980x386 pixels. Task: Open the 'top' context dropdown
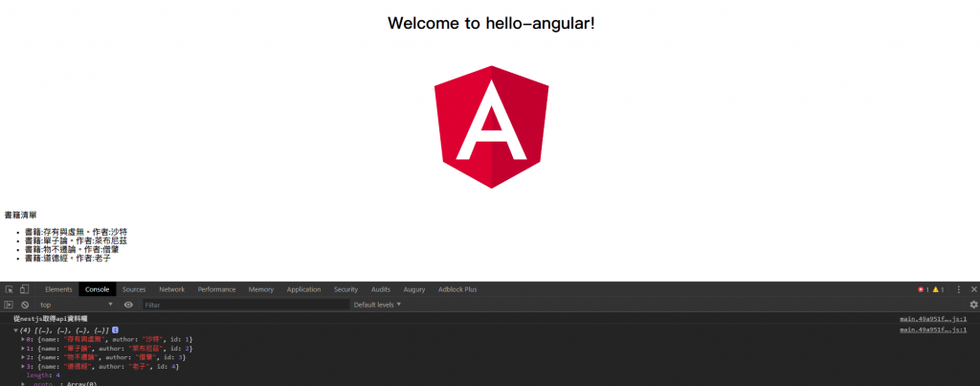pyautogui.click(x=77, y=305)
